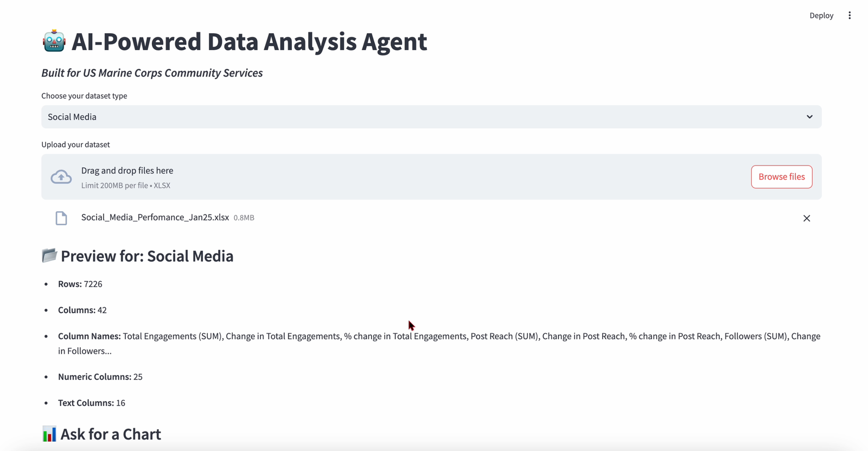The width and height of the screenshot is (868, 451).
Task: Click the folder emoji next to Preview heading
Action: [49, 255]
